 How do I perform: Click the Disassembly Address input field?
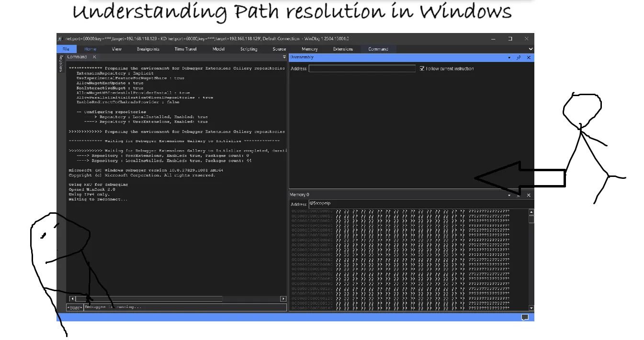362,68
